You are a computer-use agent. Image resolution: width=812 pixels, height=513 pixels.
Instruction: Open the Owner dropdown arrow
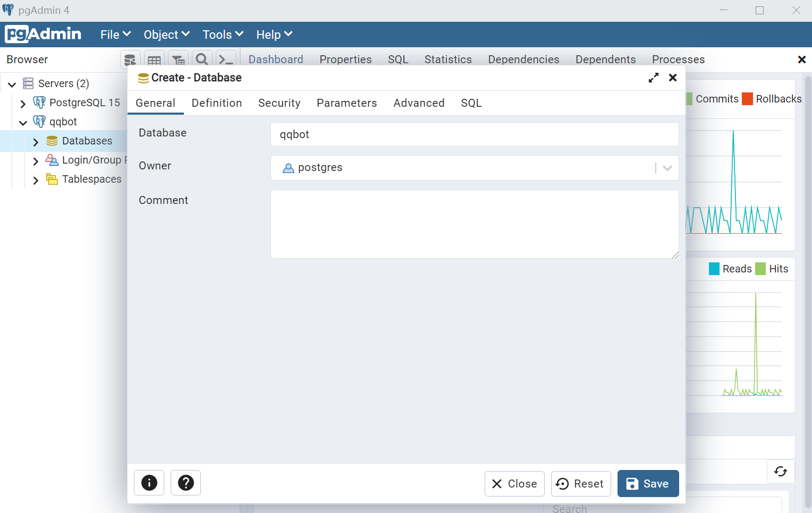point(667,168)
